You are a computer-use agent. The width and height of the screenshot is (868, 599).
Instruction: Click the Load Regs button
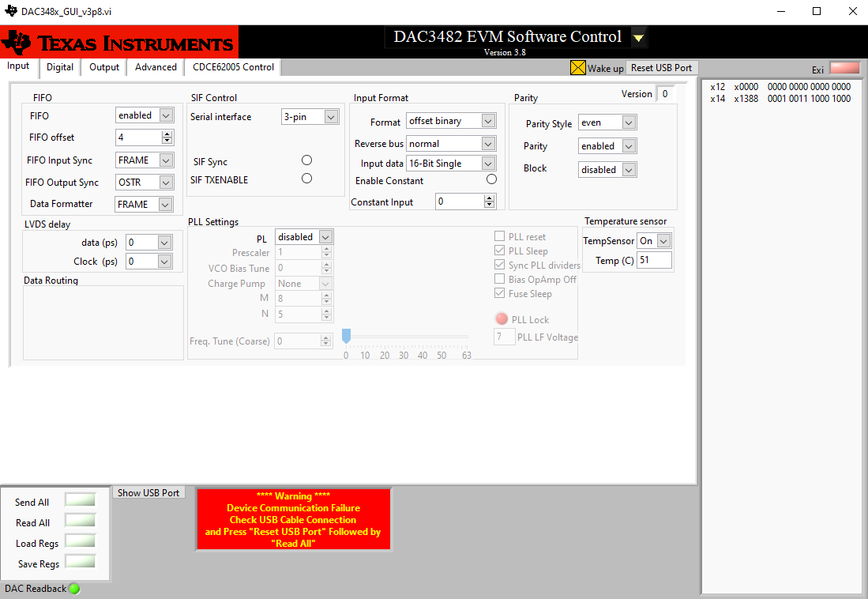(x=81, y=541)
